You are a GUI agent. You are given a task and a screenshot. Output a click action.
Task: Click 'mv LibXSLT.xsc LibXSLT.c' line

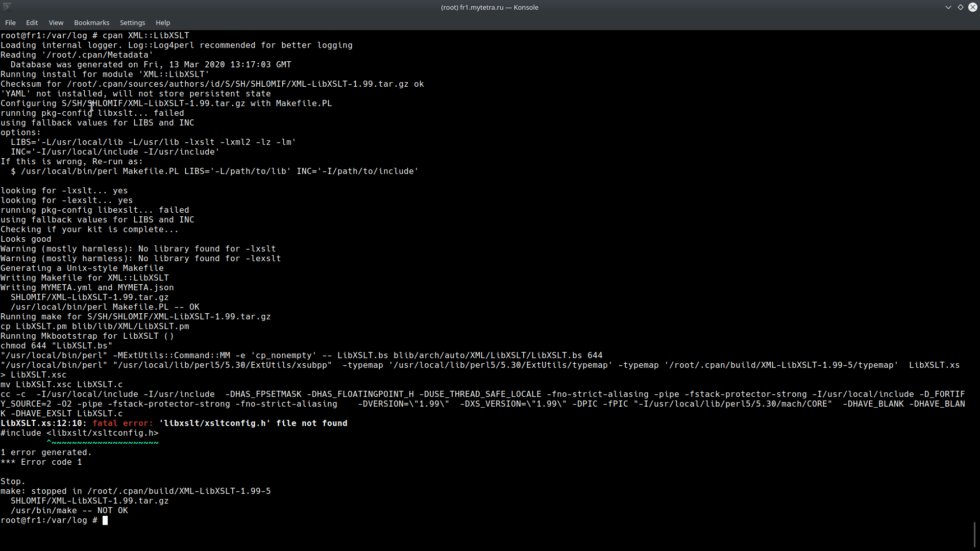pyautogui.click(x=62, y=384)
